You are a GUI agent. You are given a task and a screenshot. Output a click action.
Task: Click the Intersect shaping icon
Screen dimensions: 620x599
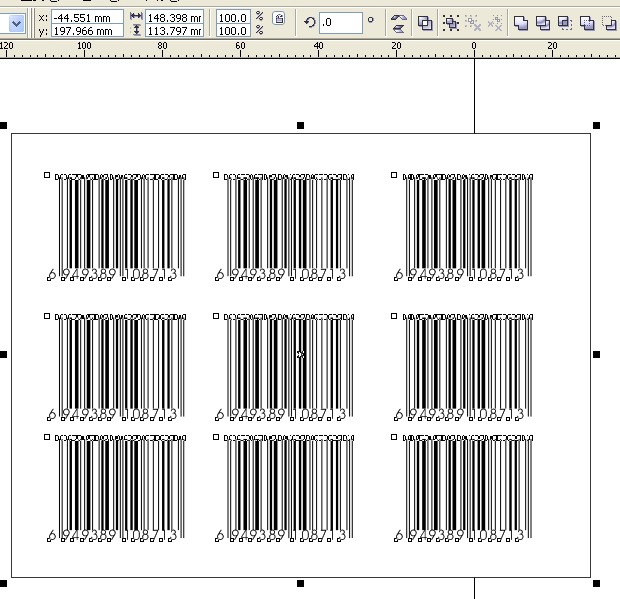coord(565,22)
